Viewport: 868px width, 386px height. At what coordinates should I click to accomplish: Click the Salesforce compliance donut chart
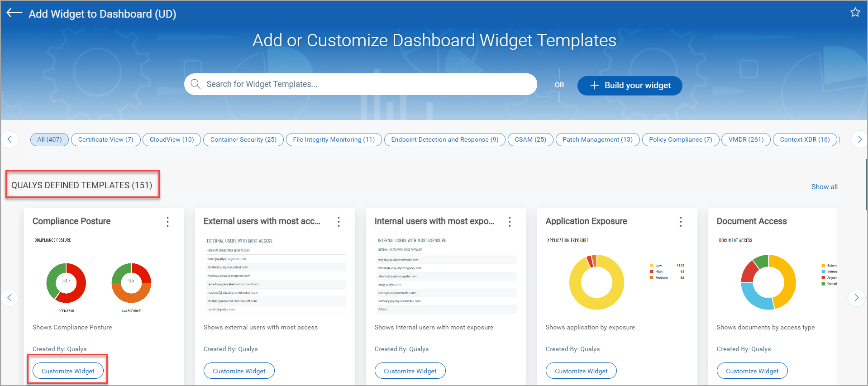pos(131,283)
